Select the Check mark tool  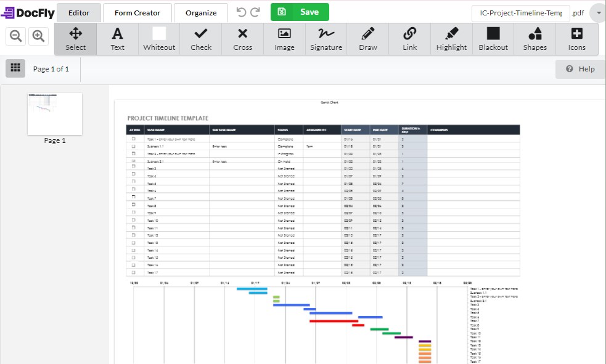tap(200, 39)
